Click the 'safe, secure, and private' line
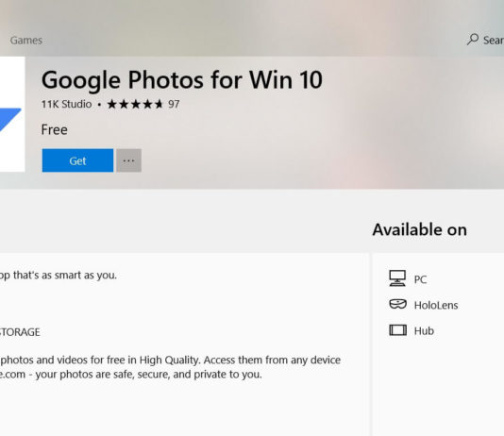The image size is (504, 436). (x=131, y=375)
